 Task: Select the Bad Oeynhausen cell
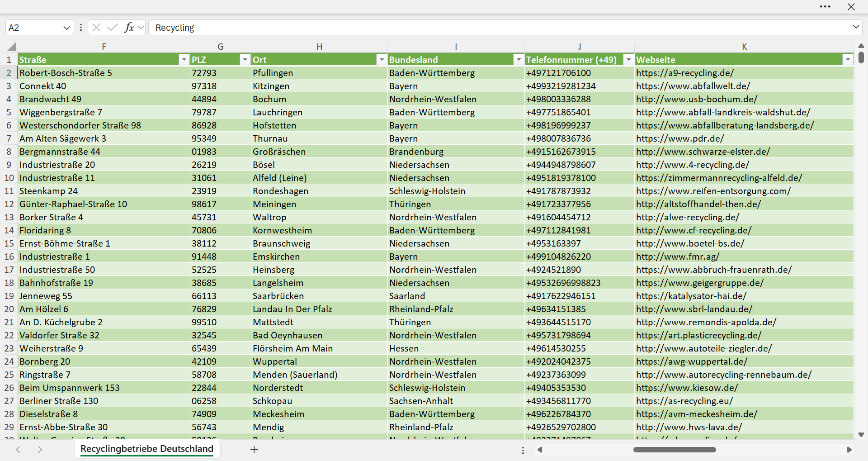coord(319,335)
